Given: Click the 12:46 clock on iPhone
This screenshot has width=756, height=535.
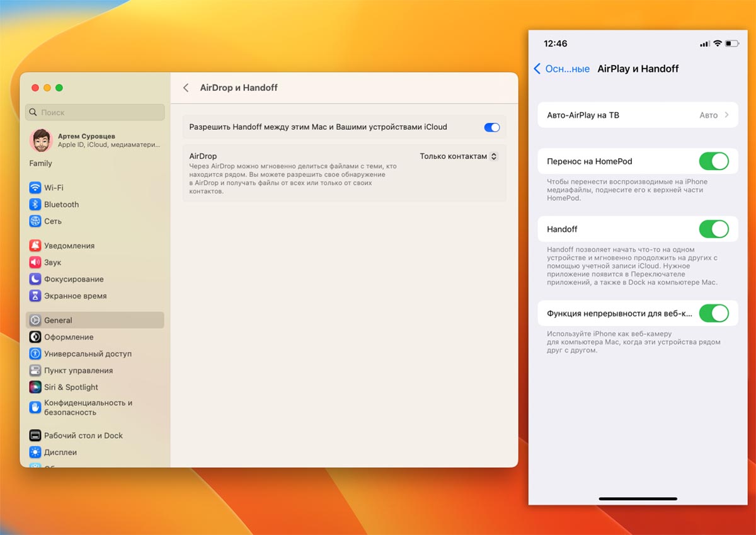Looking at the screenshot, I should click(555, 43).
